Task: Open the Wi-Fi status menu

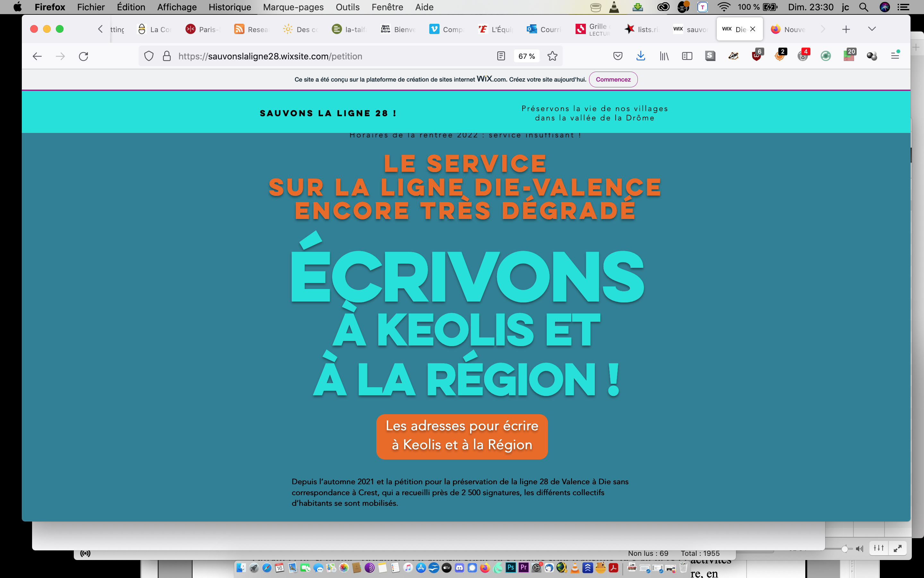Action: pos(724,7)
